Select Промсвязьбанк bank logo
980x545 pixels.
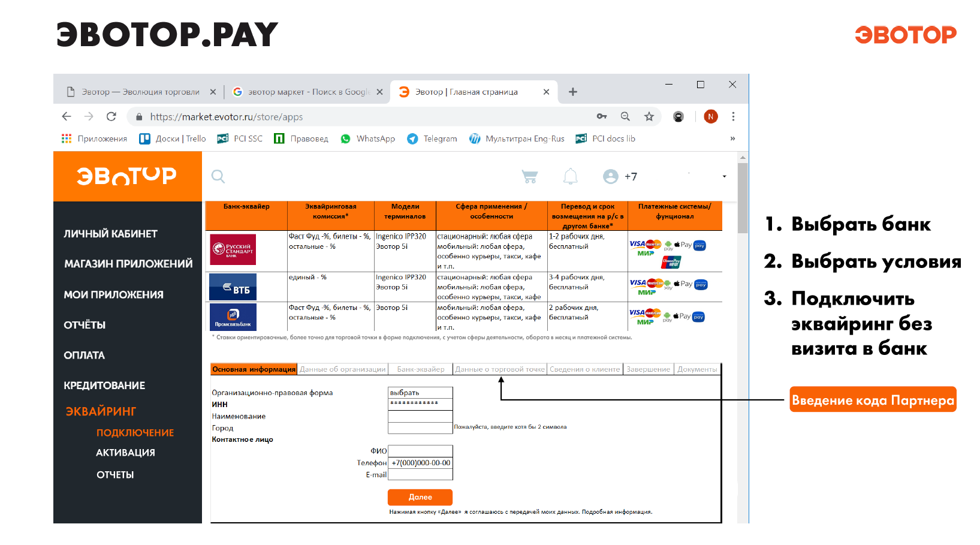coord(233,317)
